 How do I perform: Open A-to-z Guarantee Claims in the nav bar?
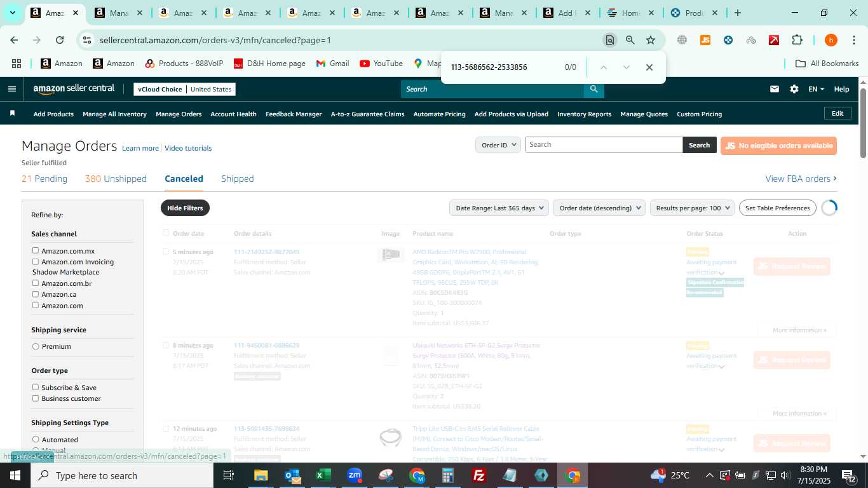[367, 114]
